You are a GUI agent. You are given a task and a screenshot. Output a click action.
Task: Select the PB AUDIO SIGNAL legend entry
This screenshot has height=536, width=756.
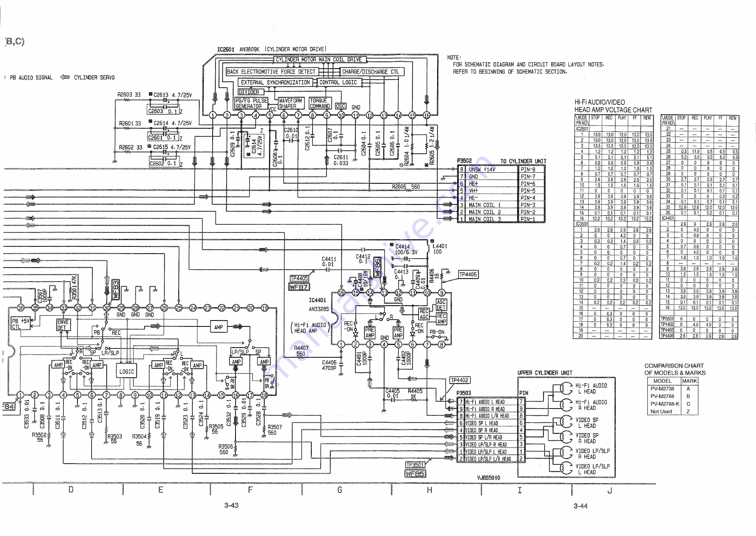tap(31, 77)
